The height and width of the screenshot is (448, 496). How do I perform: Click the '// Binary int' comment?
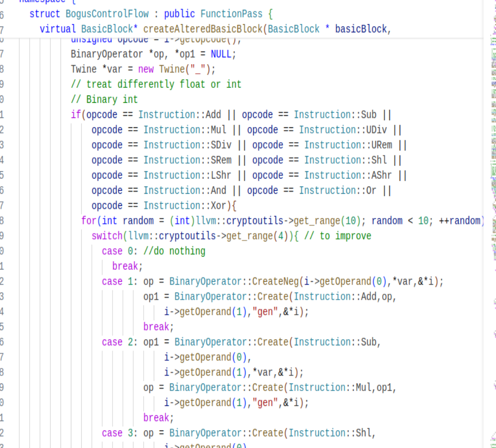(104, 100)
